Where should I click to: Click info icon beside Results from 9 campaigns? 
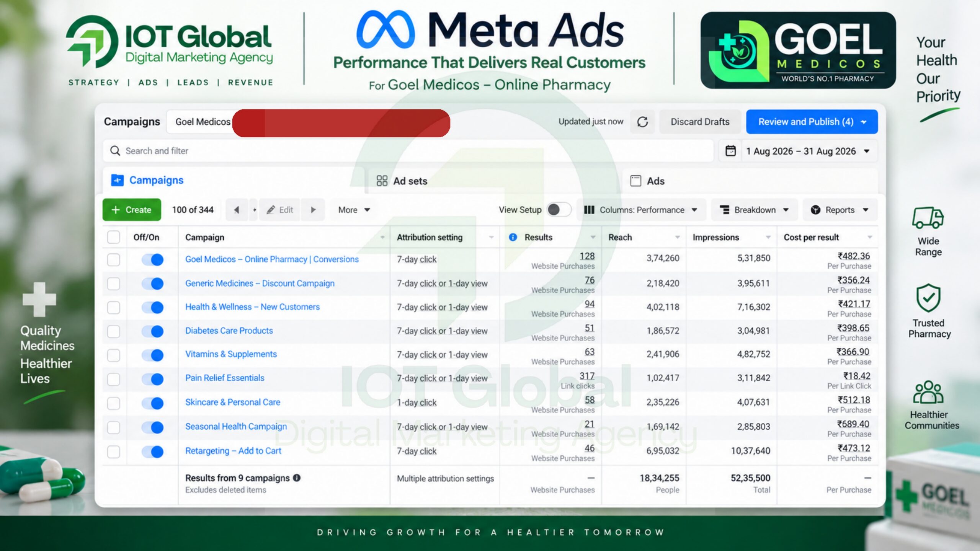coord(297,478)
